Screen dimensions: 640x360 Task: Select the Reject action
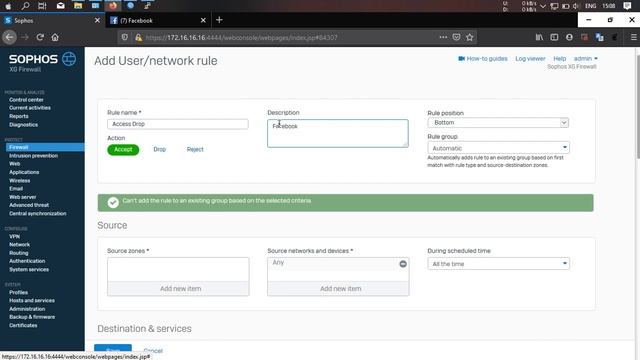coord(195,149)
